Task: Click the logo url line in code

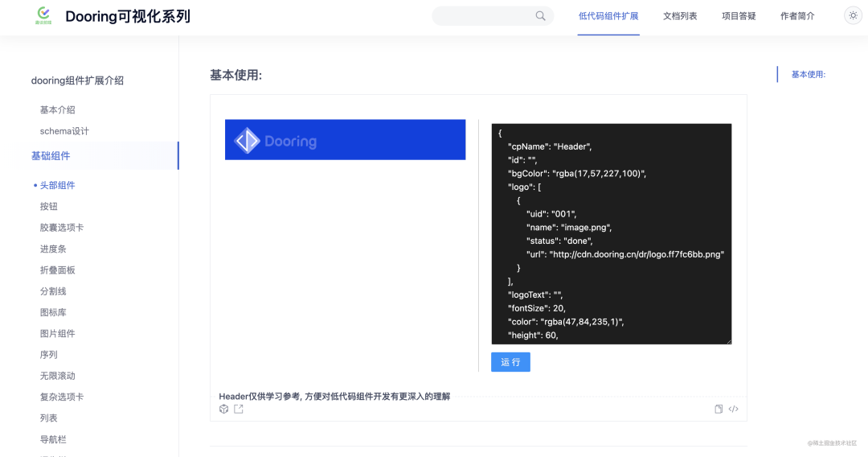Action: (625, 254)
